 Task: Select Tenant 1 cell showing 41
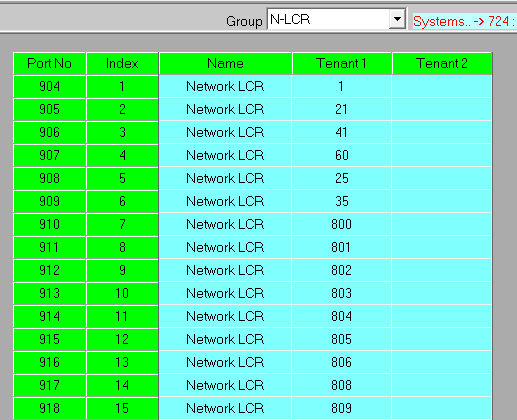point(342,132)
